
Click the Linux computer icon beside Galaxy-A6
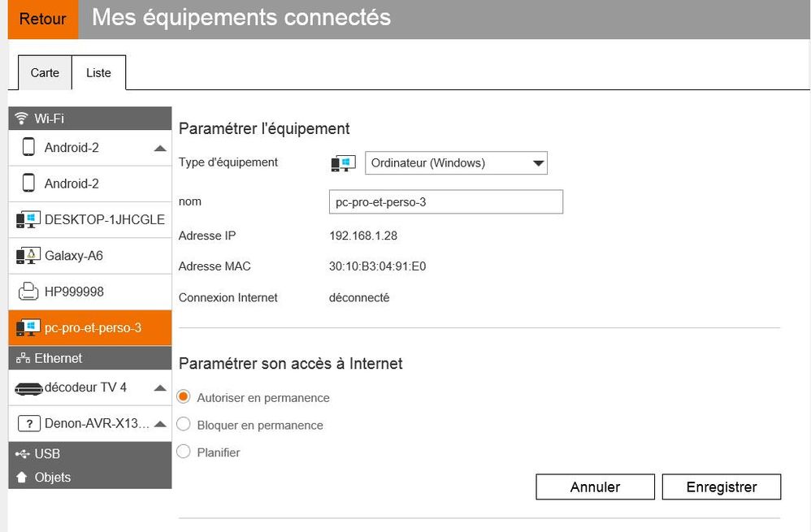[x=28, y=256]
